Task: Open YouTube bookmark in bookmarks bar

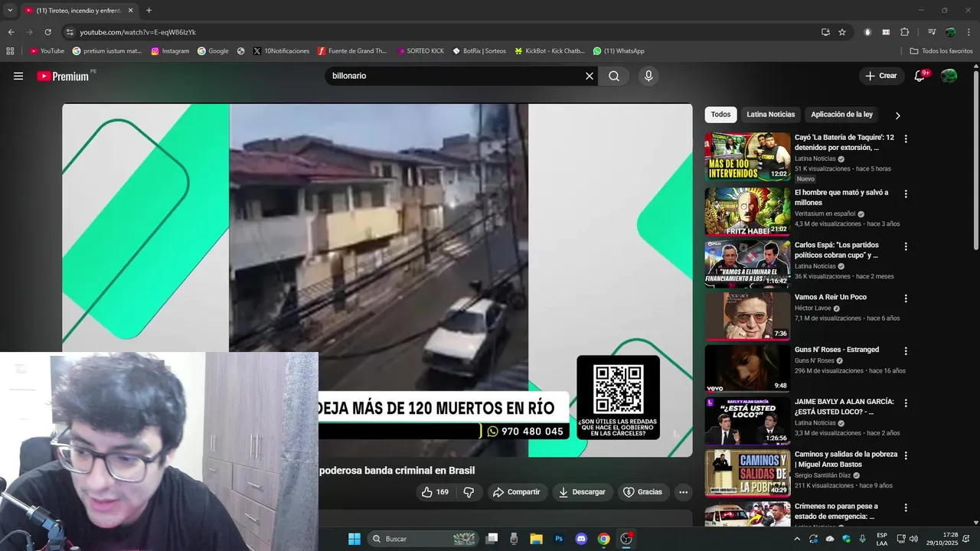Action: tap(47, 51)
